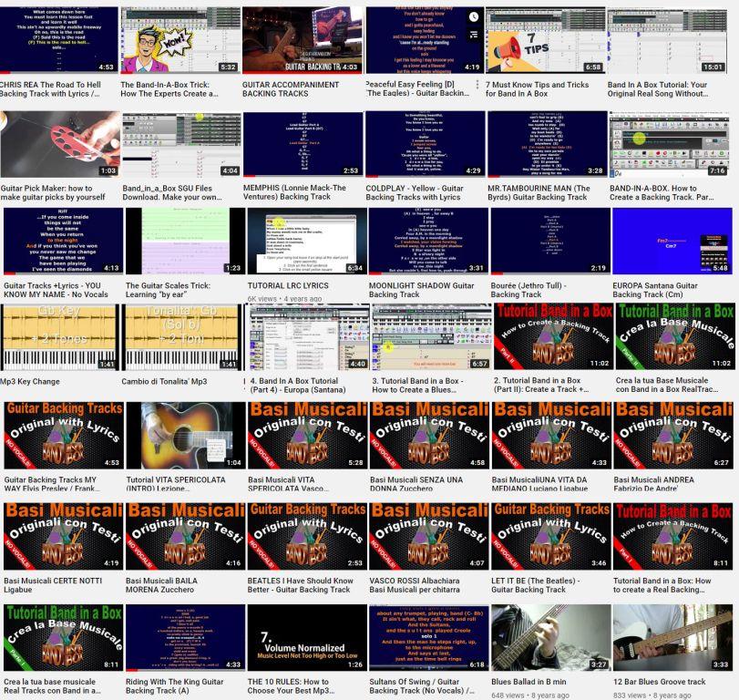Open the Mp3 Key Change waveform thumbnail
Image resolution: width=739 pixels, height=700 pixels.
[x=58, y=337]
